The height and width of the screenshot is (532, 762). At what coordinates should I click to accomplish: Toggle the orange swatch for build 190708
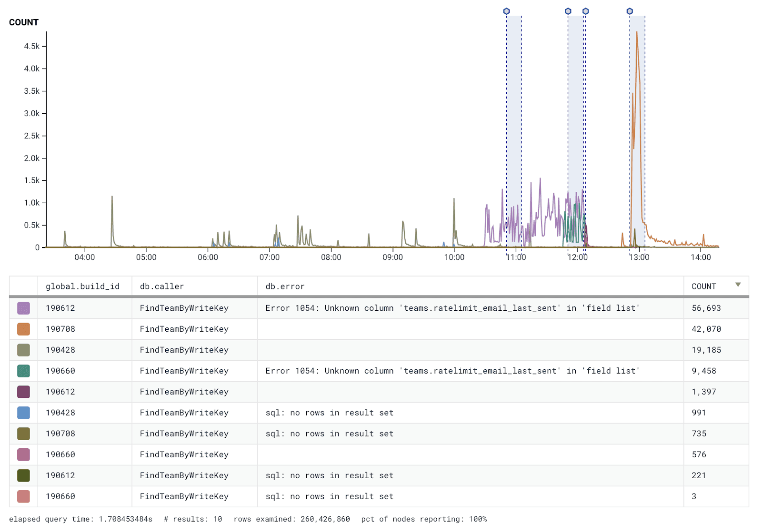(x=23, y=329)
